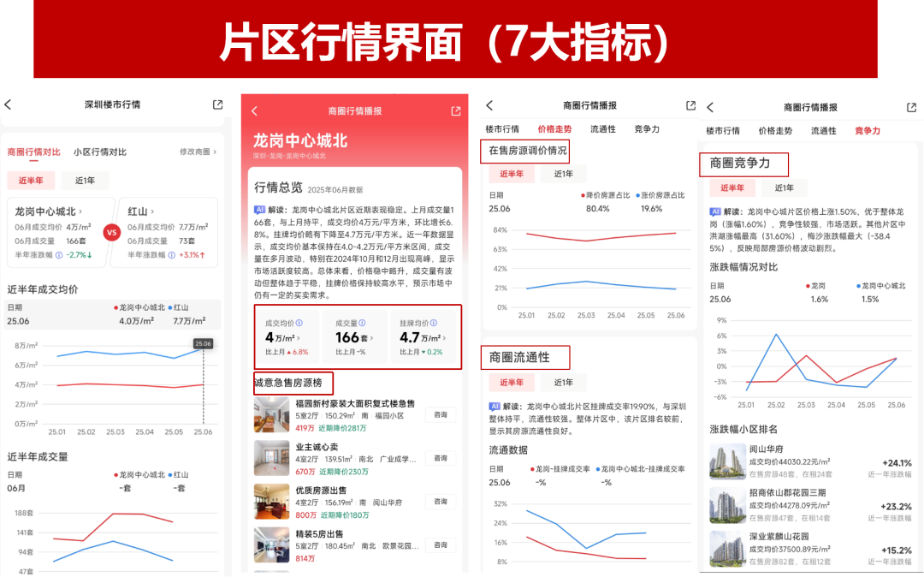924x577 pixels.
Task: Open 价格走势 tab above 商圈竞争力
Action: tap(775, 131)
